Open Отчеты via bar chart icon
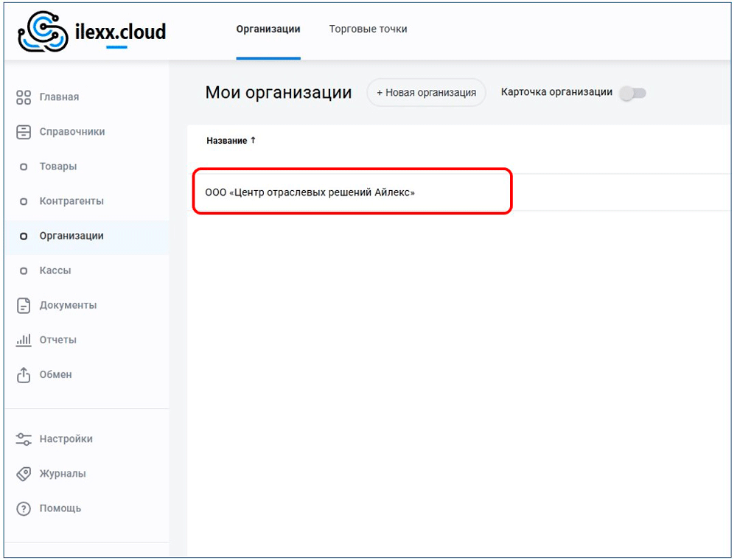737x560 pixels. click(24, 340)
